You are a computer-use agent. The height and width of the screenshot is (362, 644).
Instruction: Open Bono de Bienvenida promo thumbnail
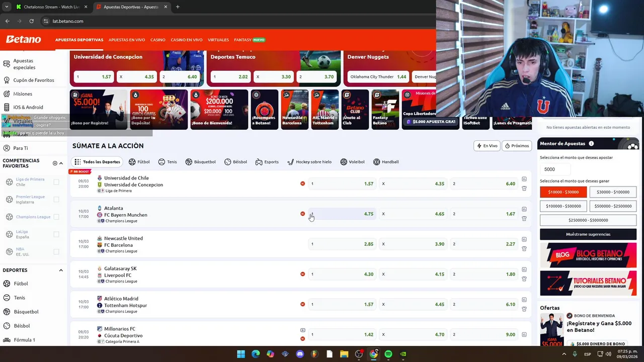(219, 109)
